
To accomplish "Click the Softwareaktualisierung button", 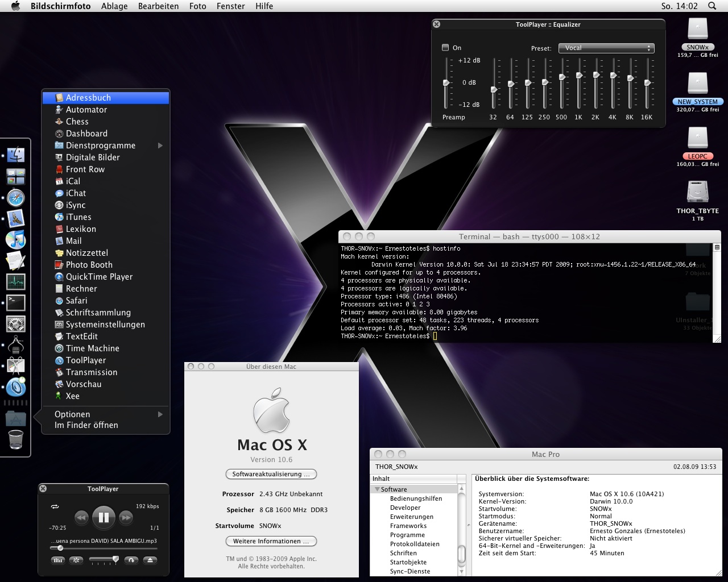I will (x=271, y=474).
